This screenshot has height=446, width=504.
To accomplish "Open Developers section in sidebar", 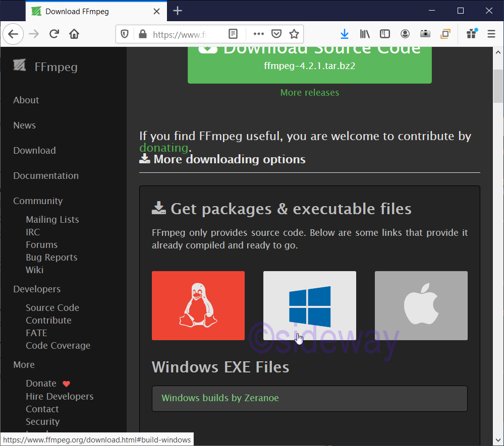I will [37, 289].
